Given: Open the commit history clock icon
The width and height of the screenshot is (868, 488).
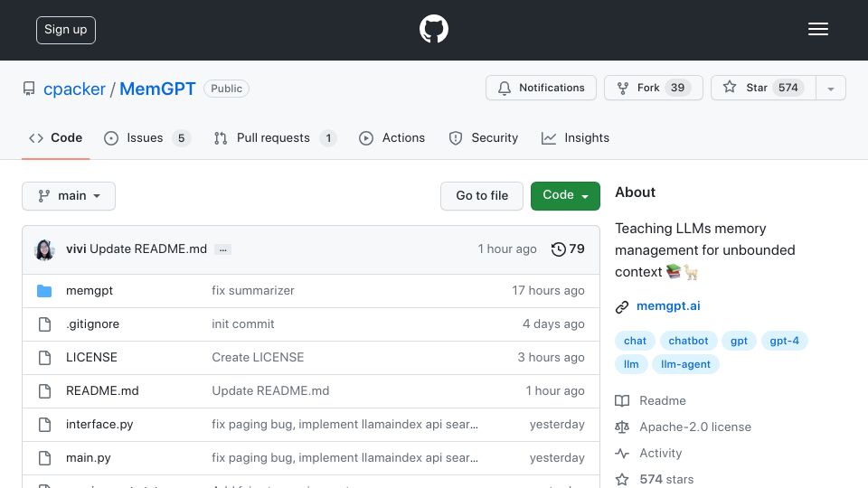Looking at the screenshot, I should click(558, 249).
